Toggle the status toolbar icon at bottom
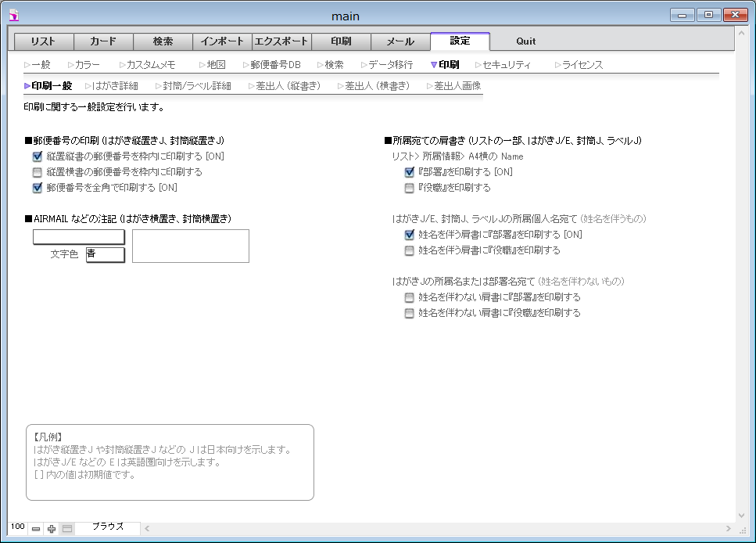The image size is (756, 543). [67, 529]
